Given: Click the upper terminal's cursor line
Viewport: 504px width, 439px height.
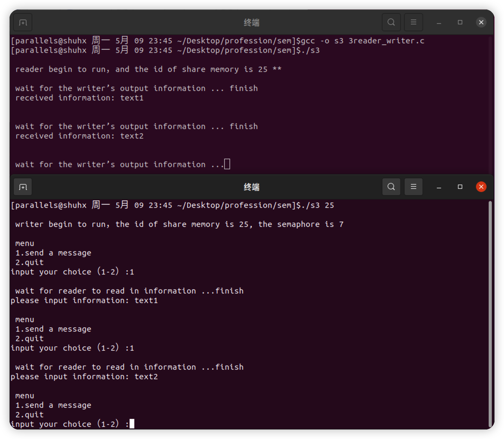Looking at the screenshot, I should tap(122, 164).
